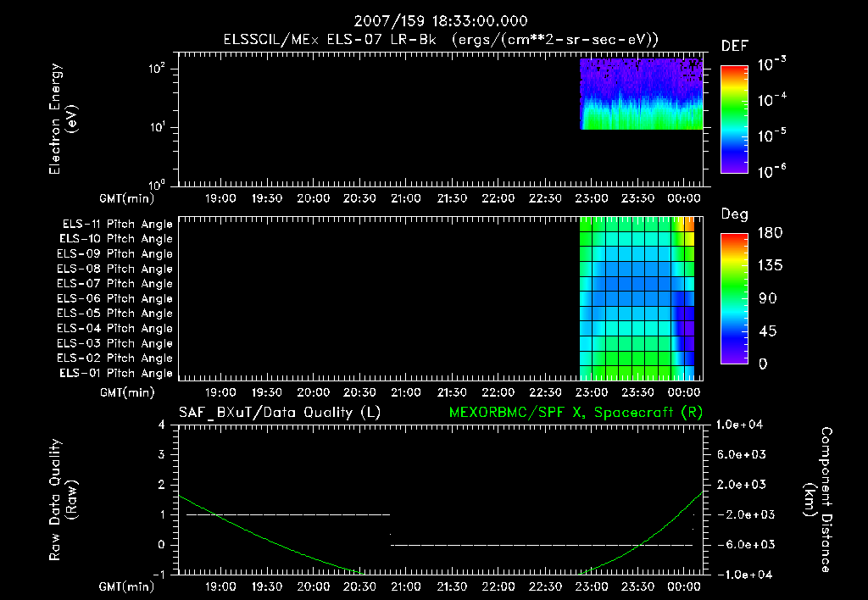Image resolution: width=868 pixels, height=600 pixels.
Task: Click the 'ELS-11 Pitch Angle' row label
Action: (117, 225)
